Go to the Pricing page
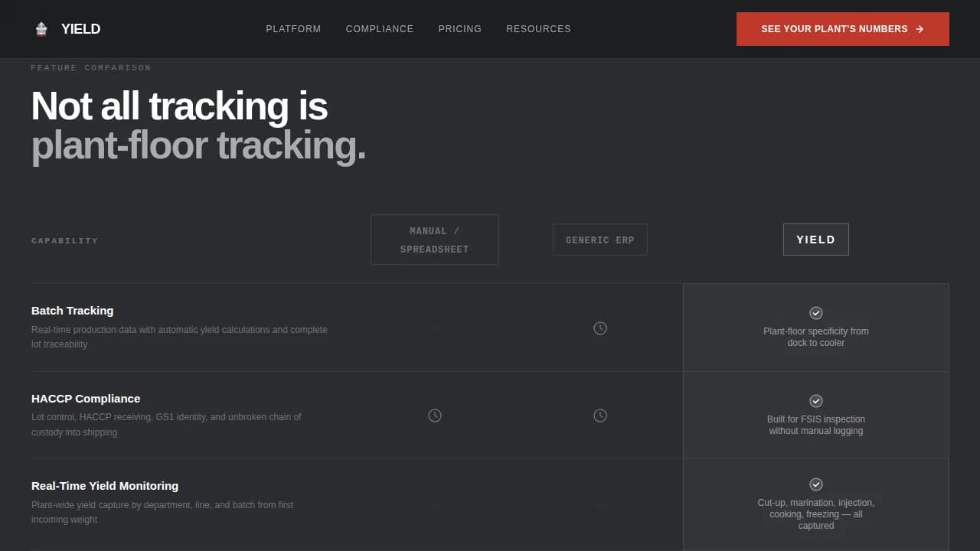 [460, 29]
